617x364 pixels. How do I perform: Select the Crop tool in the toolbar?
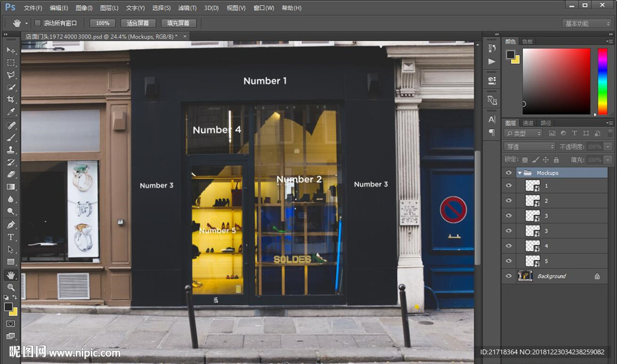click(11, 99)
